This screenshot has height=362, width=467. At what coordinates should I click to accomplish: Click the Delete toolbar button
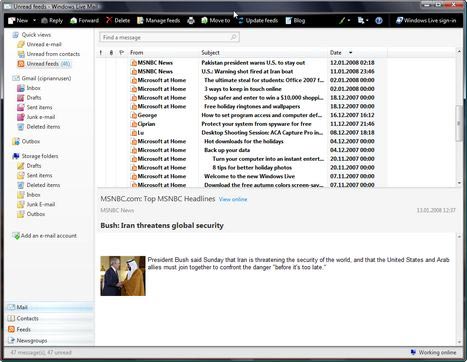click(x=118, y=21)
